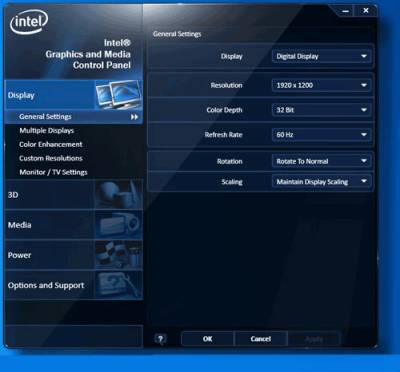The image size is (400, 372).
Task: Click the Color Depth label
Action: [224, 110]
